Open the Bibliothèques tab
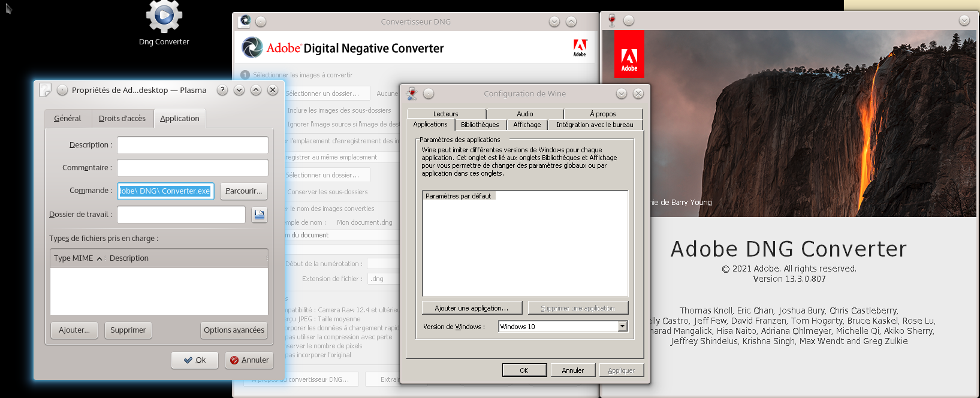Screen dimensions: 980x398 (480, 125)
